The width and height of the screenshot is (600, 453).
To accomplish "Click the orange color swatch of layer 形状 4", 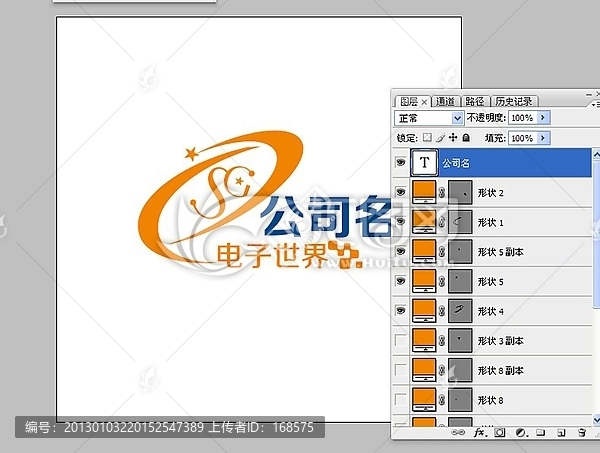I will (x=424, y=311).
